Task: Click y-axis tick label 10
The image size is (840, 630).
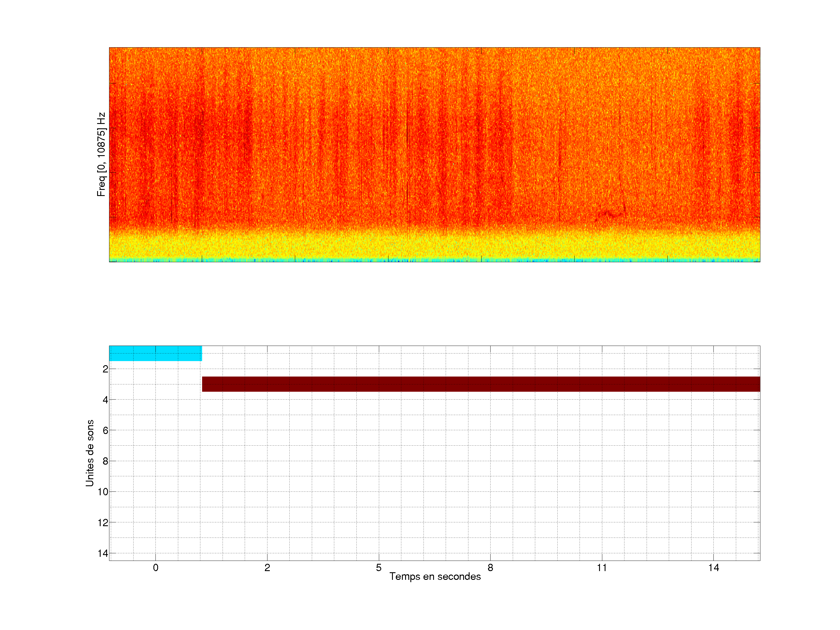Action: point(103,492)
